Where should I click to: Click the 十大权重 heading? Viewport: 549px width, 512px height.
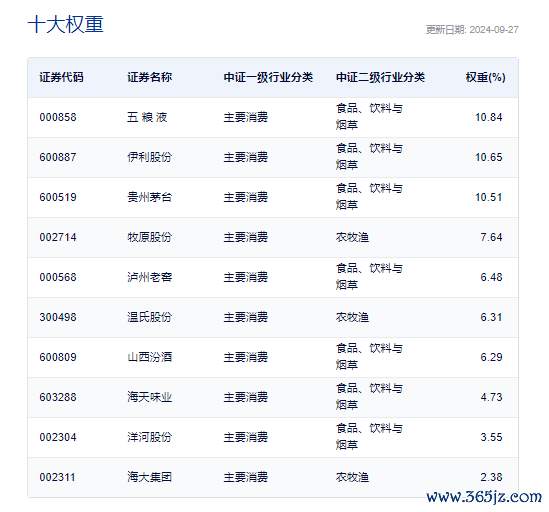(x=65, y=25)
